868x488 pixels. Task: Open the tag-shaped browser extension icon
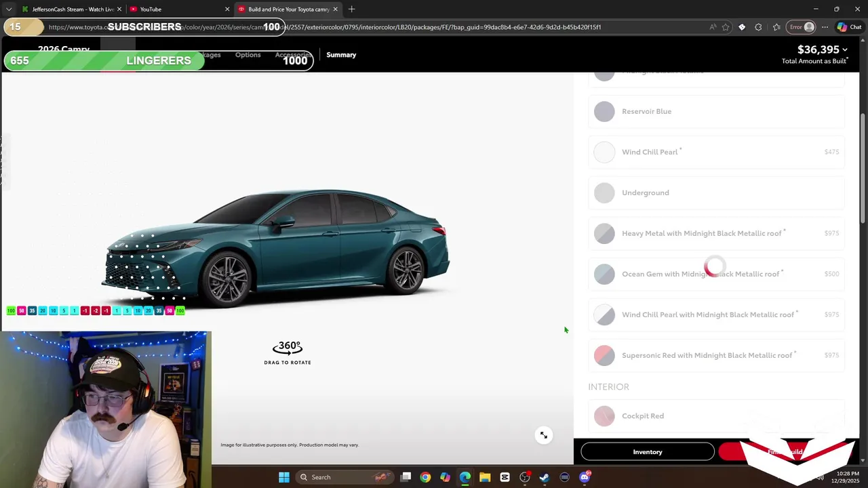tap(742, 27)
